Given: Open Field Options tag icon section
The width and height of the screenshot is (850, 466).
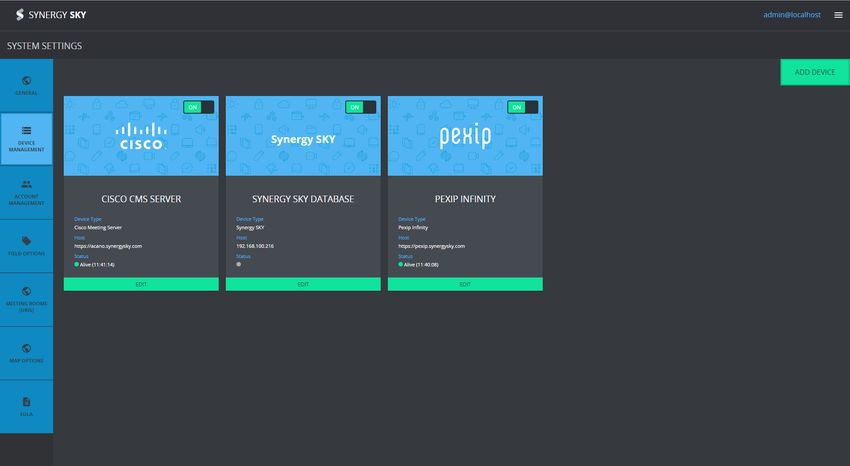Looking at the screenshot, I should pyautogui.click(x=27, y=246).
